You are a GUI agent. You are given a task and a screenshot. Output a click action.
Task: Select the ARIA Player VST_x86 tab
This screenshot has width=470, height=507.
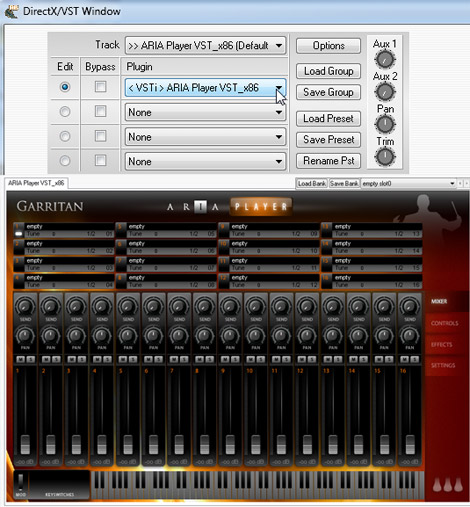36,183
